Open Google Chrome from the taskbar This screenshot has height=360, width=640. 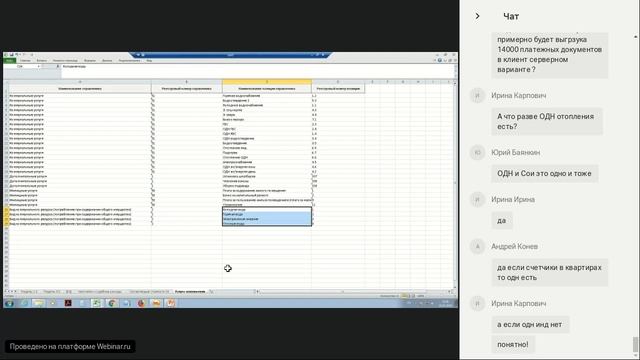pyautogui.click(x=111, y=303)
